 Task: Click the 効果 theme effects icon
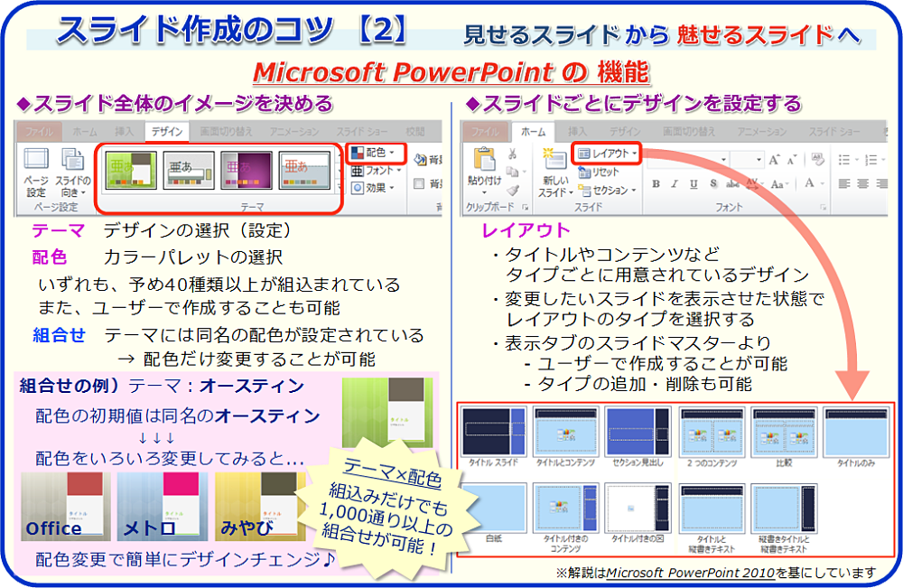click(x=357, y=188)
